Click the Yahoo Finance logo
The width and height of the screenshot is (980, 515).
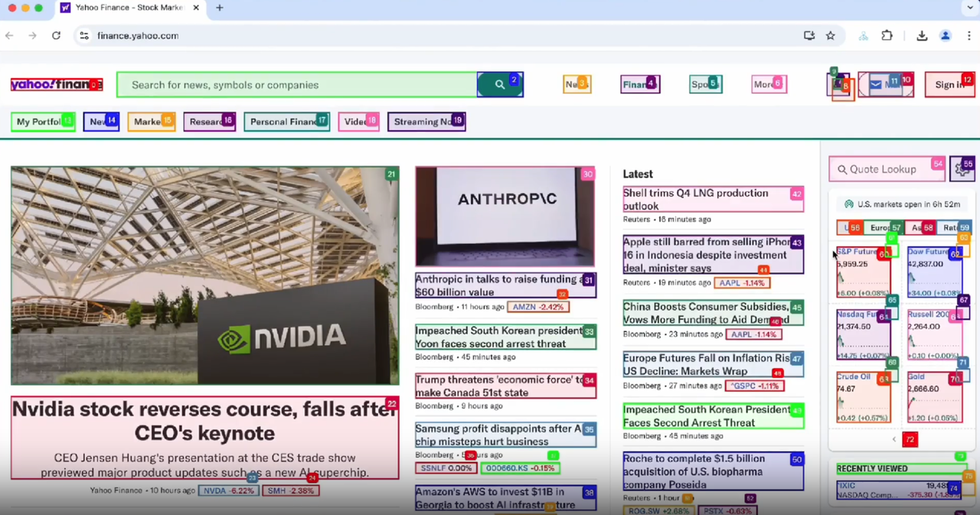click(x=57, y=84)
